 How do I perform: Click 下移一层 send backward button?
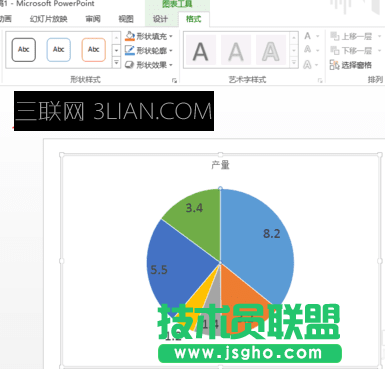(x=351, y=51)
